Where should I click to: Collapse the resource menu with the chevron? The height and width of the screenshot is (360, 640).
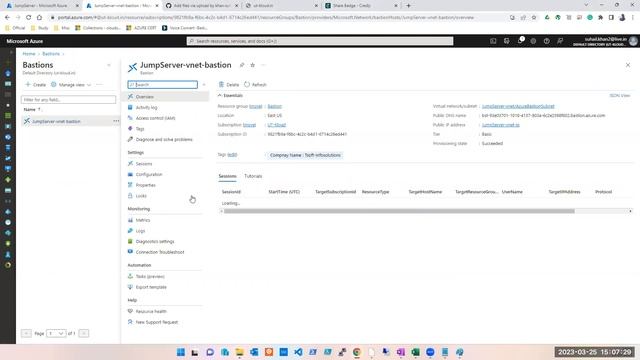click(x=204, y=84)
